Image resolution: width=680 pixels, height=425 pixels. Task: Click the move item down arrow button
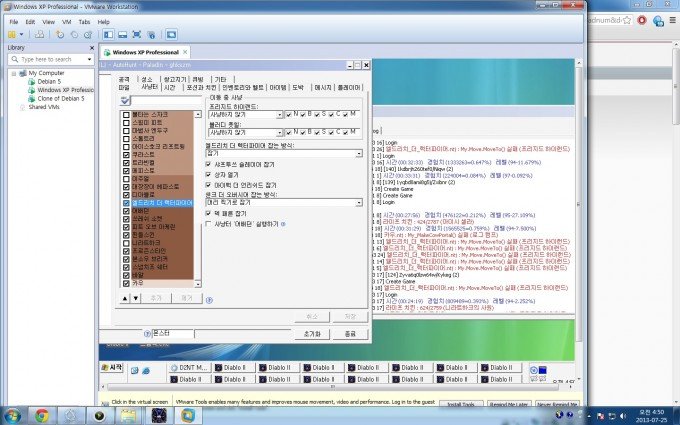coord(136,298)
